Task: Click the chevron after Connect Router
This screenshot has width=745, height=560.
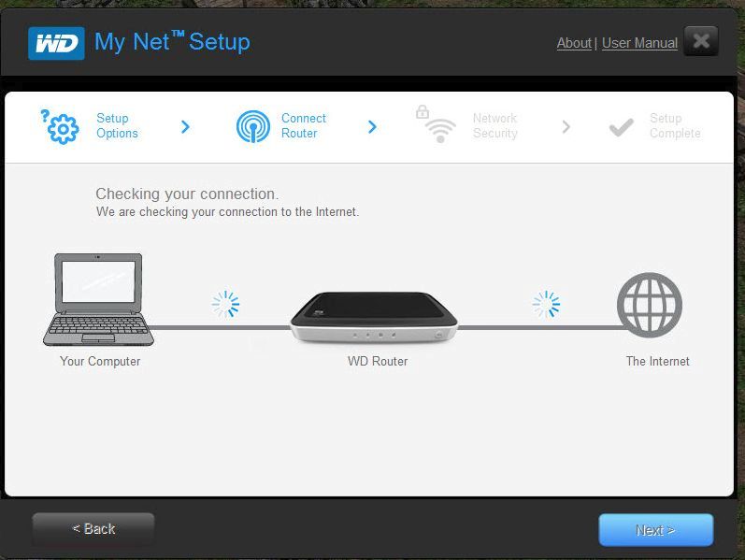Action: (x=372, y=126)
